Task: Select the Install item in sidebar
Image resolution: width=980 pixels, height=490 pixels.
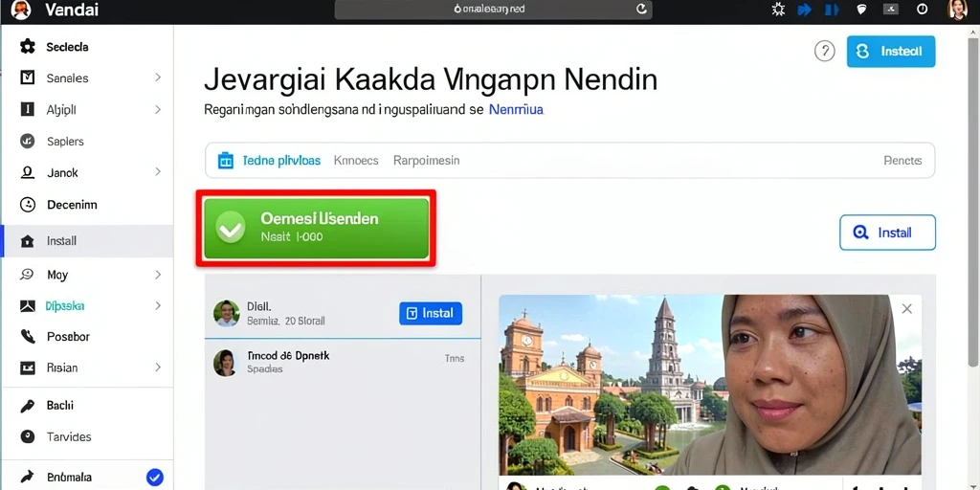Action: click(87, 241)
